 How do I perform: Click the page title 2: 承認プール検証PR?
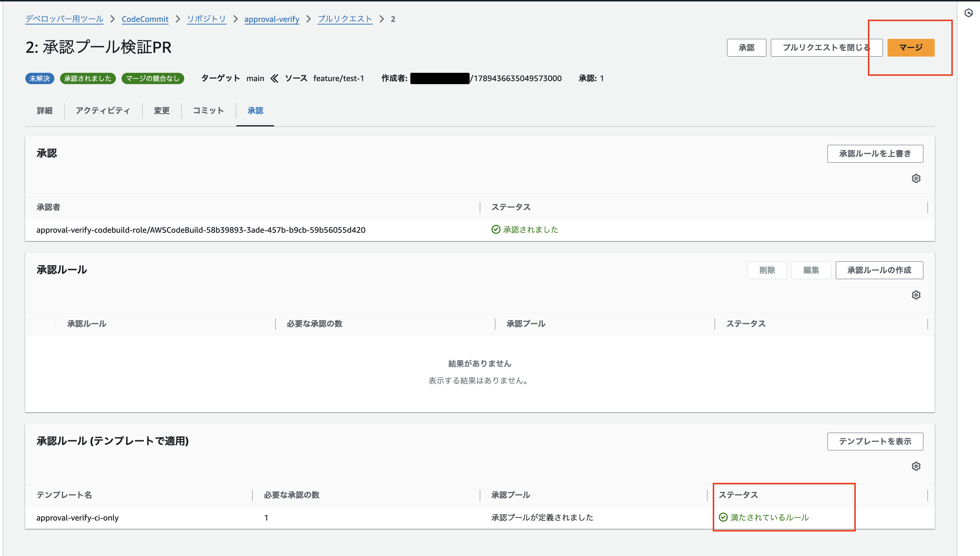(x=99, y=48)
